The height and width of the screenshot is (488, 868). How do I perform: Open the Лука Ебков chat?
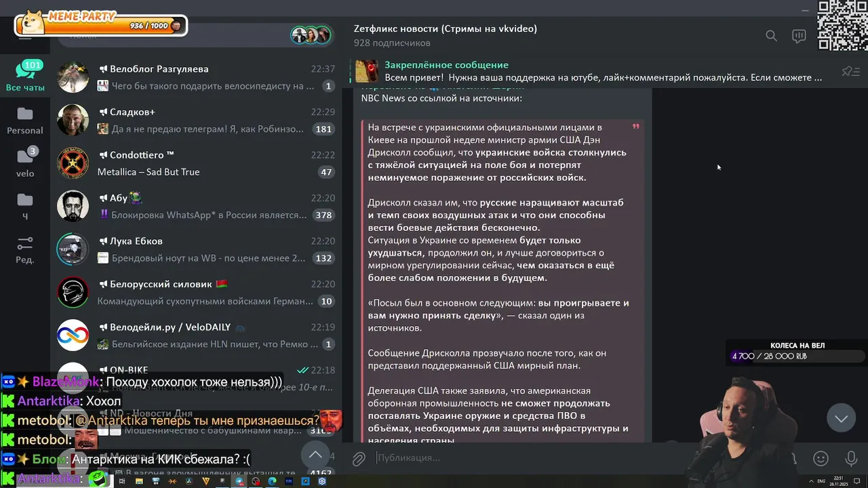pos(196,249)
